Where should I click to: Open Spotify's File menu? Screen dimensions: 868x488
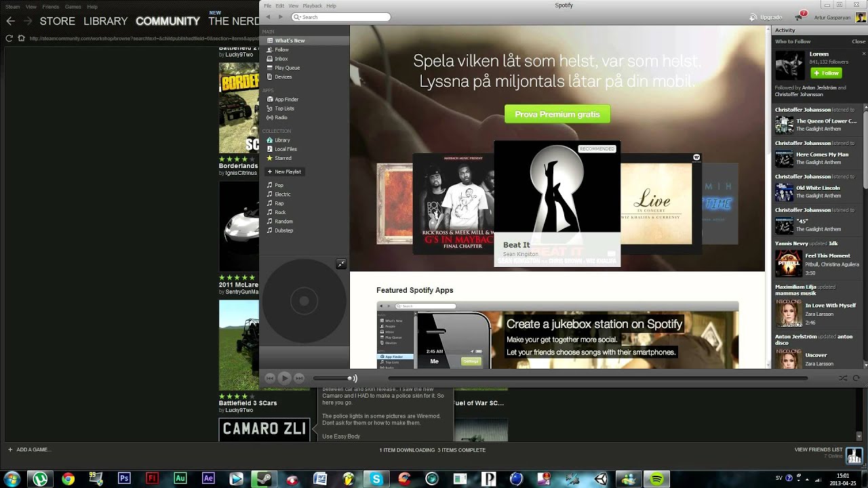tap(268, 5)
